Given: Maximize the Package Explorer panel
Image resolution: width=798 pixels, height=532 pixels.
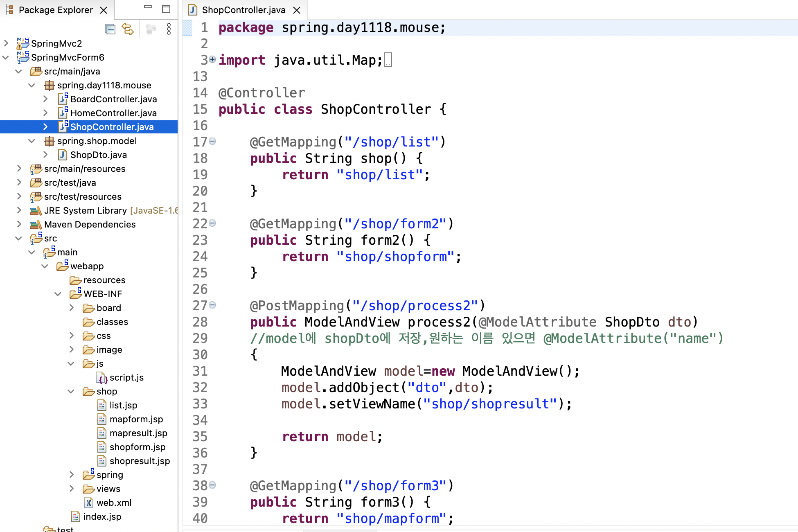Looking at the screenshot, I should click(166, 9).
